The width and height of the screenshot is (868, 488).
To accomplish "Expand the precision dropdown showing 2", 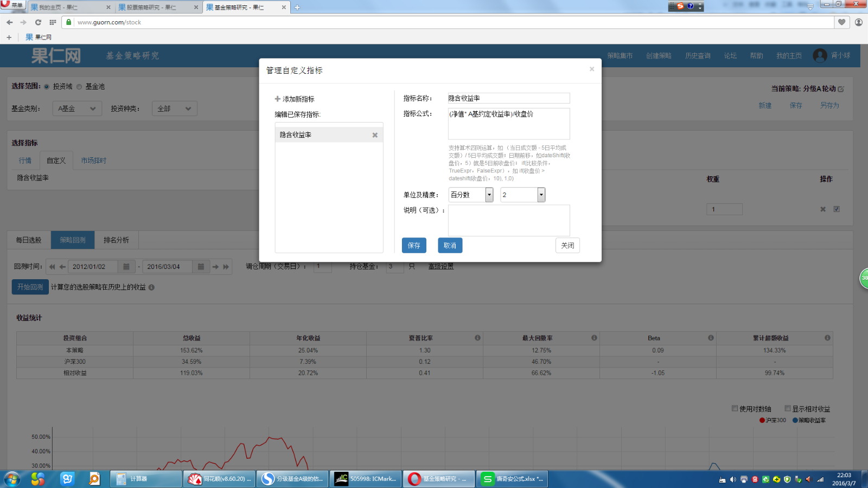I will tap(541, 195).
